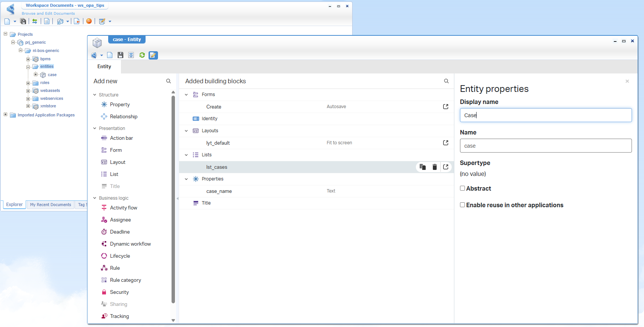This screenshot has width=644, height=327.
Task: Search the Added building blocks panel
Action: point(446,81)
